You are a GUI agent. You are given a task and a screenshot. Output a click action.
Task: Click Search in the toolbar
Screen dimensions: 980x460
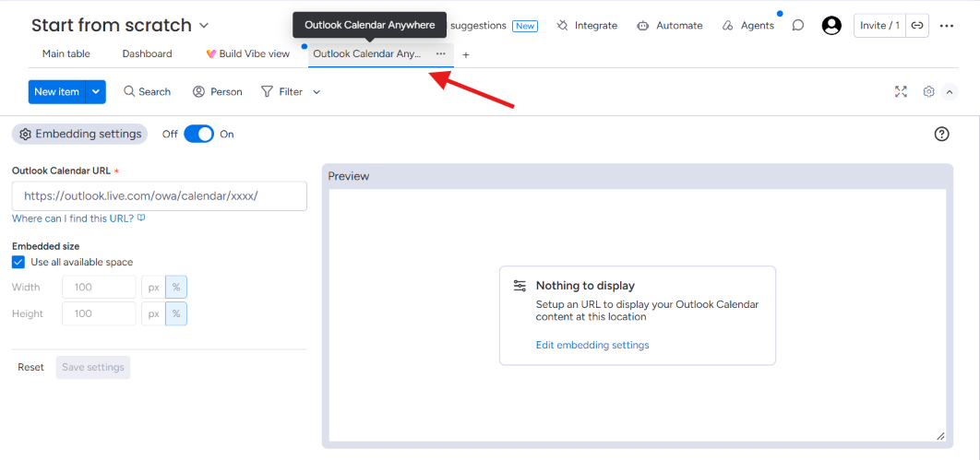[148, 92]
